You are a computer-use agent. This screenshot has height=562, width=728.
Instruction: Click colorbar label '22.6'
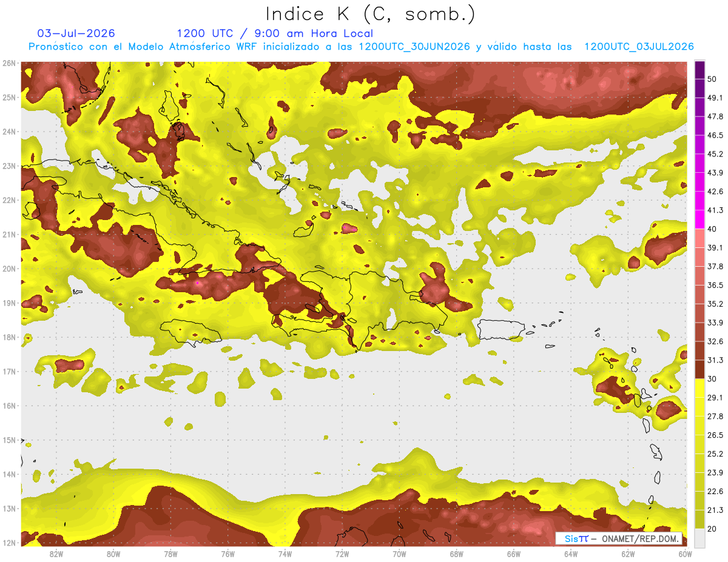pyautogui.click(x=715, y=491)
